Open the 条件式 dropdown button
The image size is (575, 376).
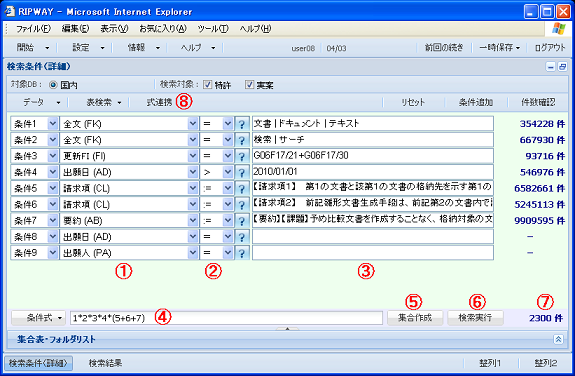coord(39,318)
